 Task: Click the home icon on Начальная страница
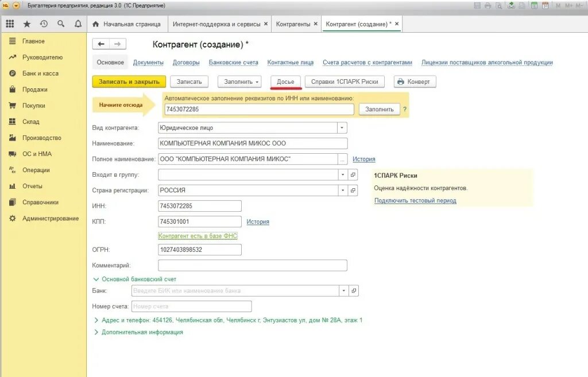96,24
